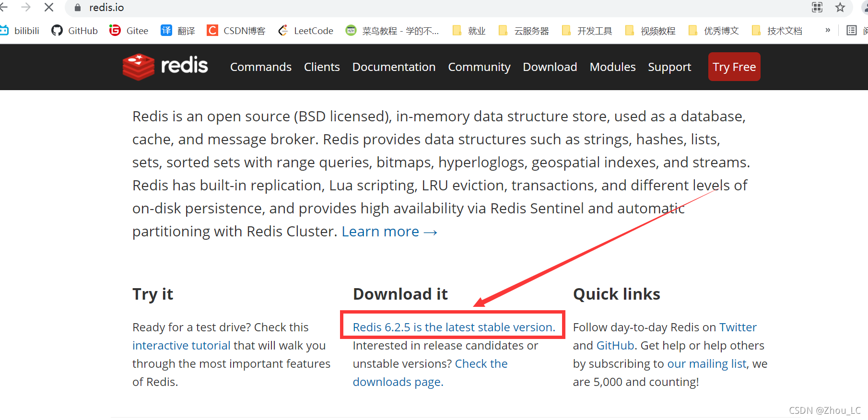The width and height of the screenshot is (868, 420).
Task: Click the Try Free button
Action: [x=734, y=67]
